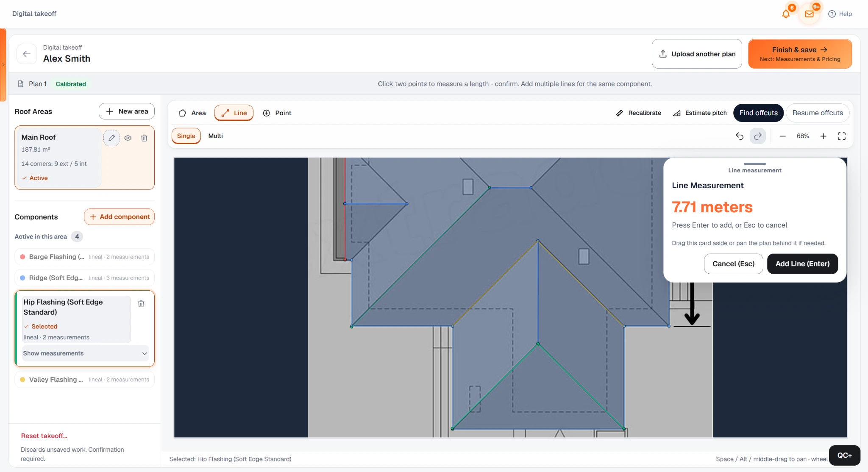The image size is (868, 472).
Task: Click New area button
Action: [x=127, y=111]
